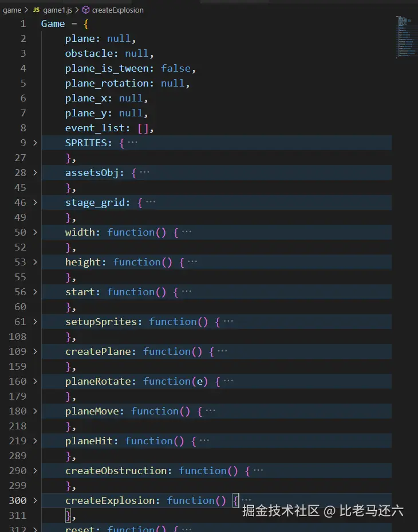Click the empty array brackets on line 8
Image resolution: width=418 pixels, height=532 pixels.
(x=143, y=128)
